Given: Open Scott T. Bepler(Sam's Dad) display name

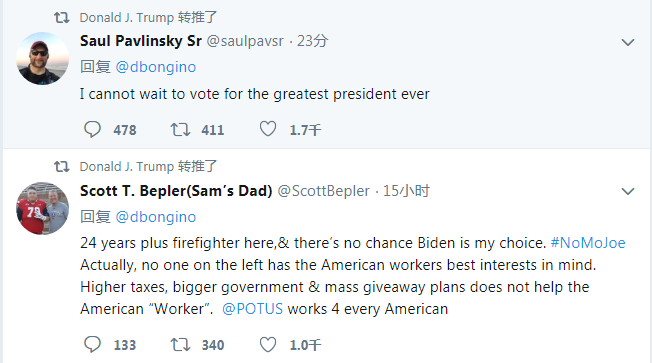Looking at the screenshot, I should pos(176,190).
